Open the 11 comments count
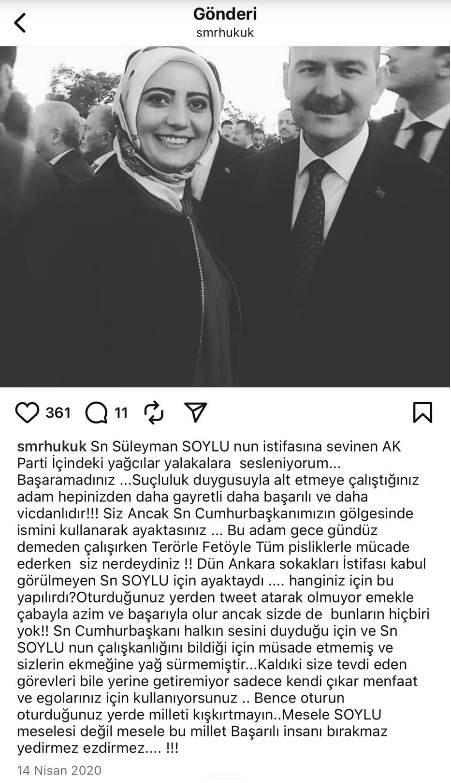The image size is (451, 783). 121,413
